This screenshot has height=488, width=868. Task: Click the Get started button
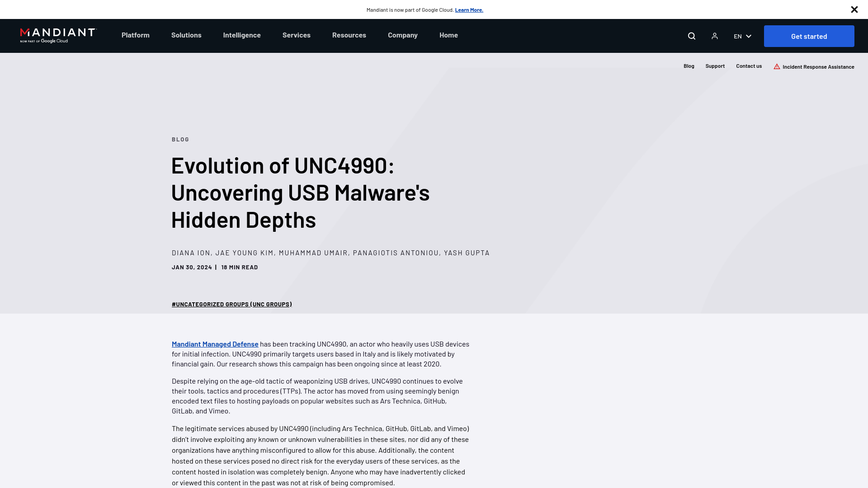pyautogui.click(x=809, y=36)
